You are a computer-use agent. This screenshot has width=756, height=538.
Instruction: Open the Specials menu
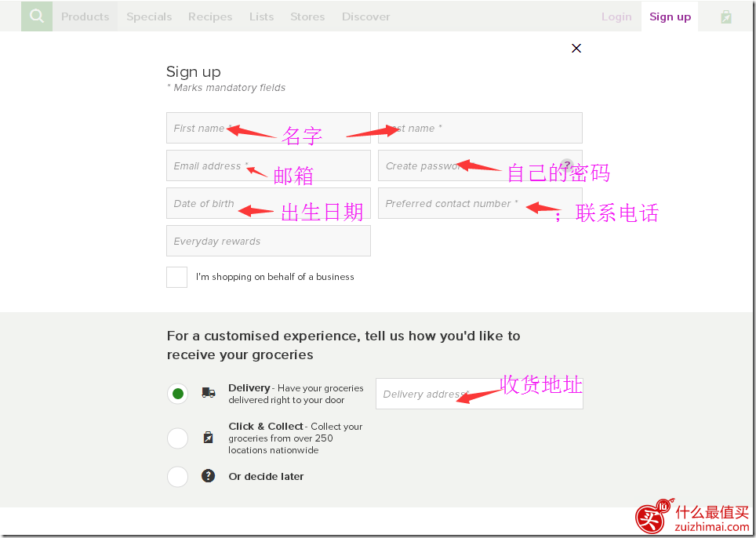[x=149, y=16]
